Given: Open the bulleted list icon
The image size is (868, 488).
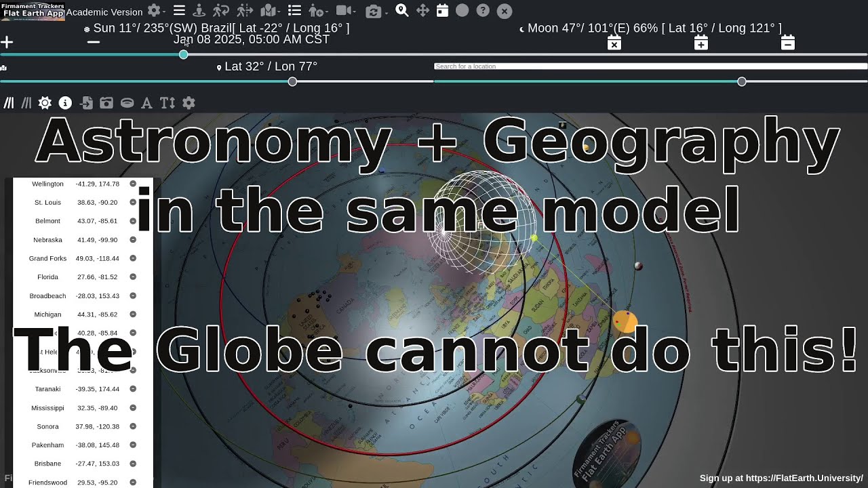Looking at the screenshot, I should (x=294, y=11).
